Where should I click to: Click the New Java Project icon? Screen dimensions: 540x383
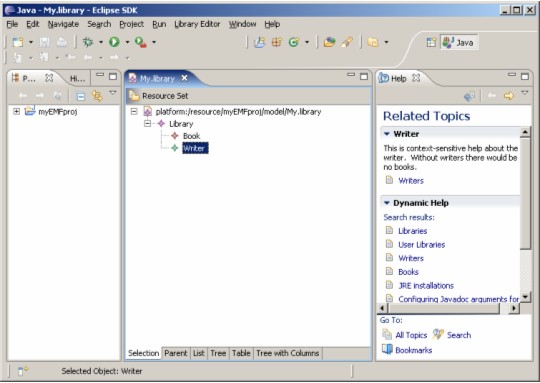260,42
